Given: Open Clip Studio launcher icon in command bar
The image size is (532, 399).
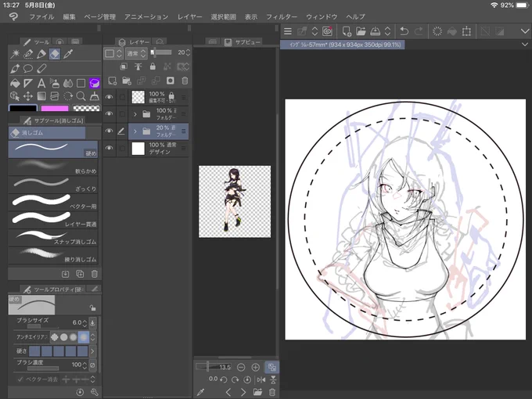Looking at the screenshot, I should (x=327, y=31).
